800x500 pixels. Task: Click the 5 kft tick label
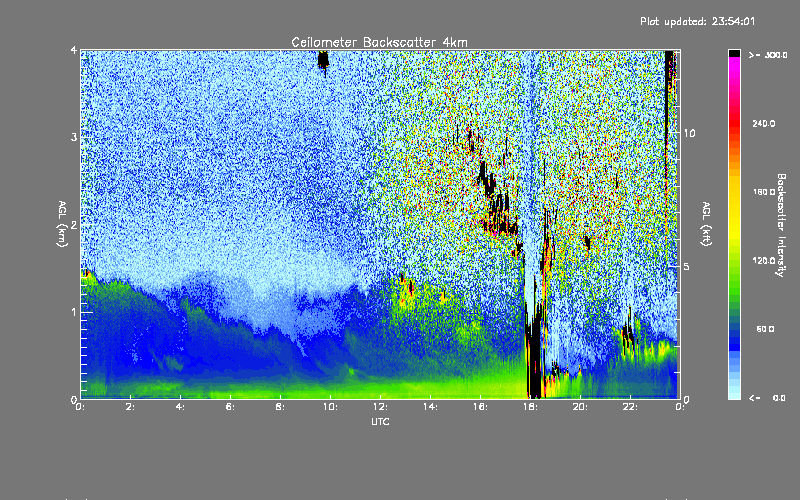click(x=686, y=267)
